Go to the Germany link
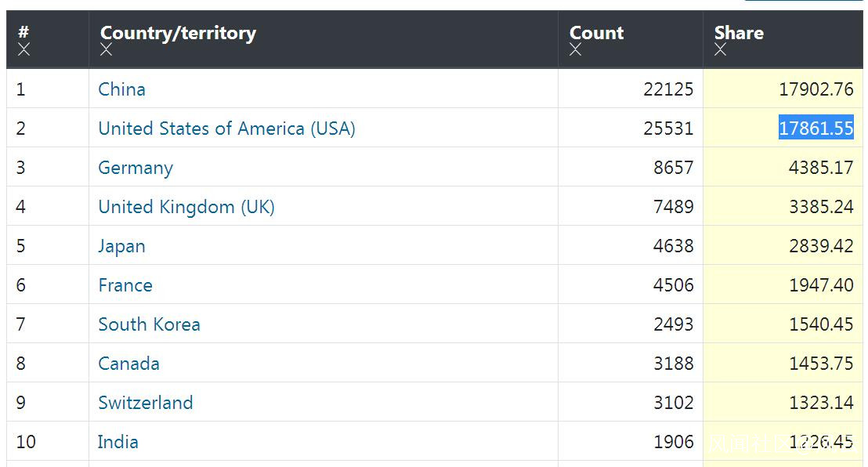 pos(136,168)
